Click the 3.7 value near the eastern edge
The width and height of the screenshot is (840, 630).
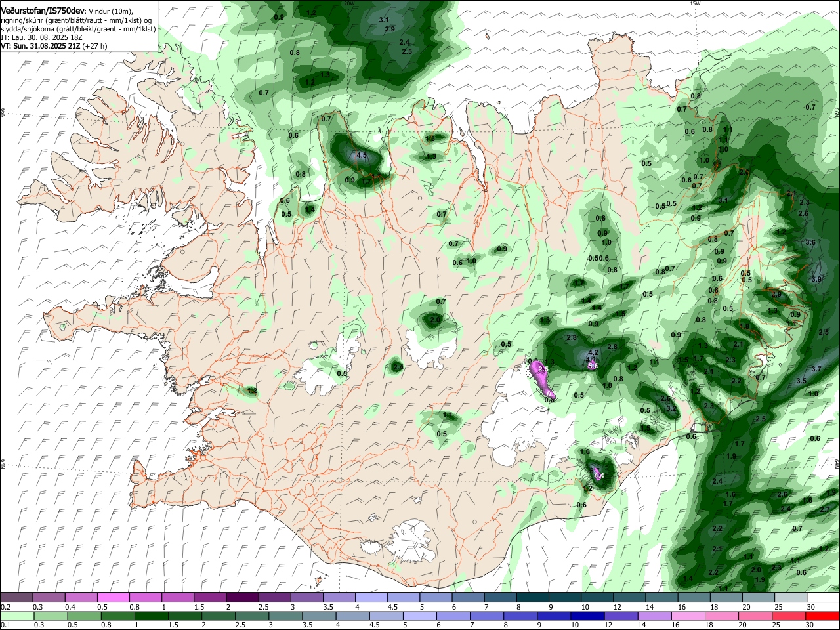[x=816, y=369]
